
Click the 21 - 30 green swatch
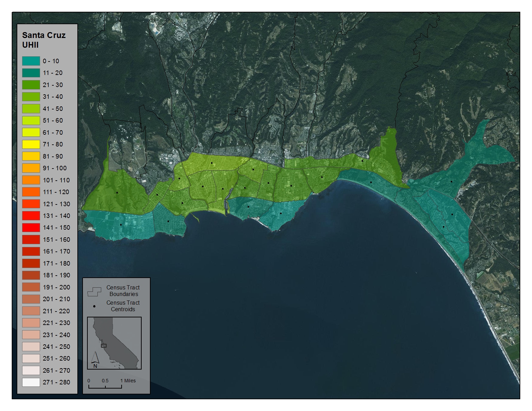point(31,85)
